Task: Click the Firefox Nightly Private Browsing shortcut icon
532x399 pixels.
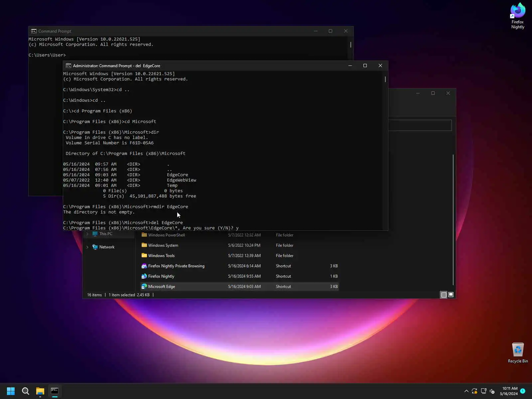Action: point(144,266)
